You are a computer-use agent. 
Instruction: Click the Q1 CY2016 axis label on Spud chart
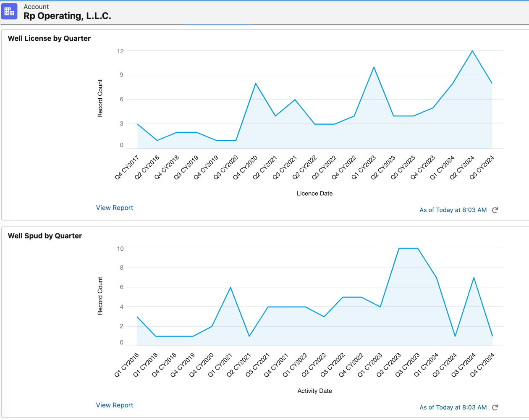[126, 365]
